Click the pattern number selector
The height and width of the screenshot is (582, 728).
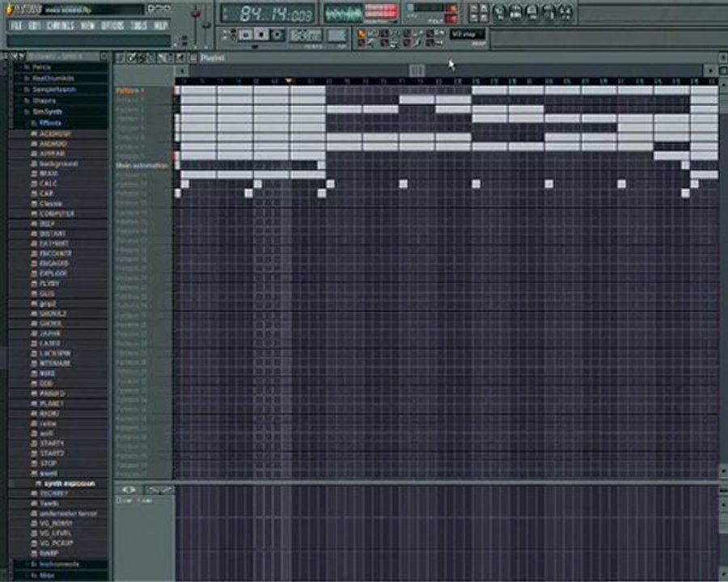coord(336,35)
